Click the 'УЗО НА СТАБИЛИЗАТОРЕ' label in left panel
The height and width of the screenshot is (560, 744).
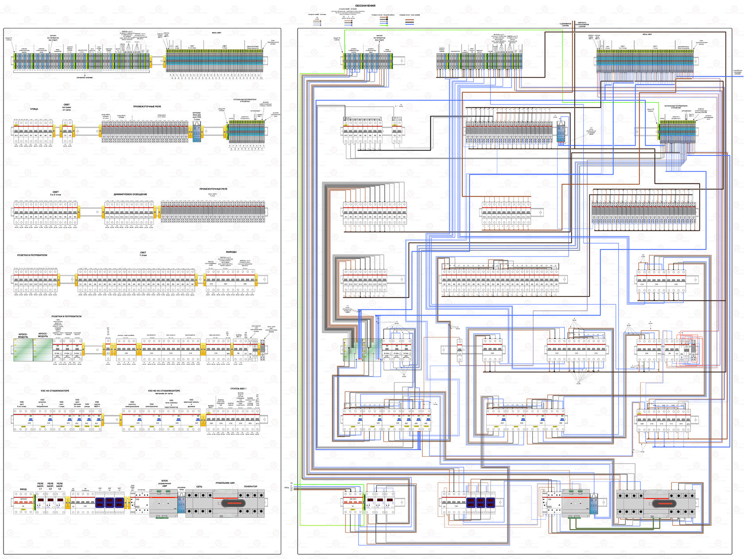click(x=55, y=391)
